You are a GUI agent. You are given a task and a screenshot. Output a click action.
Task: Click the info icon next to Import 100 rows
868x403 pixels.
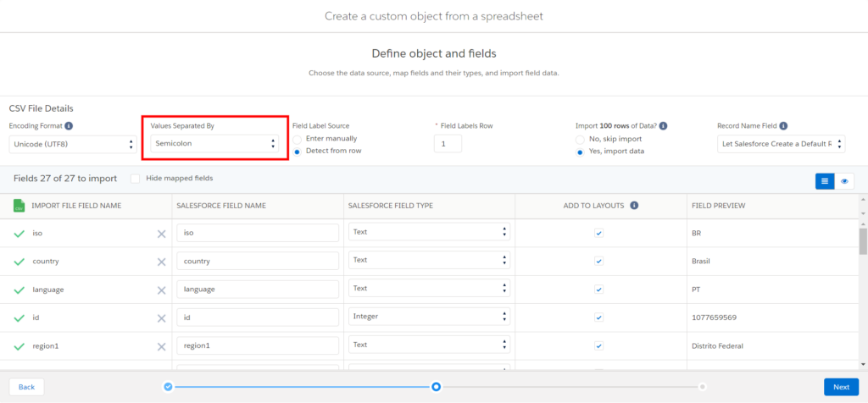(663, 126)
